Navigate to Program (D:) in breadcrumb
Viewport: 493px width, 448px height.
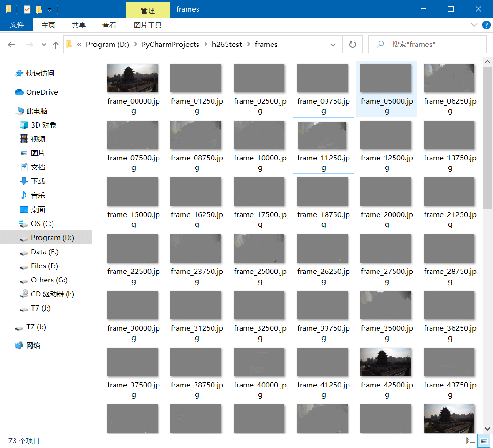pyautogui.click(x=107, y=44)
